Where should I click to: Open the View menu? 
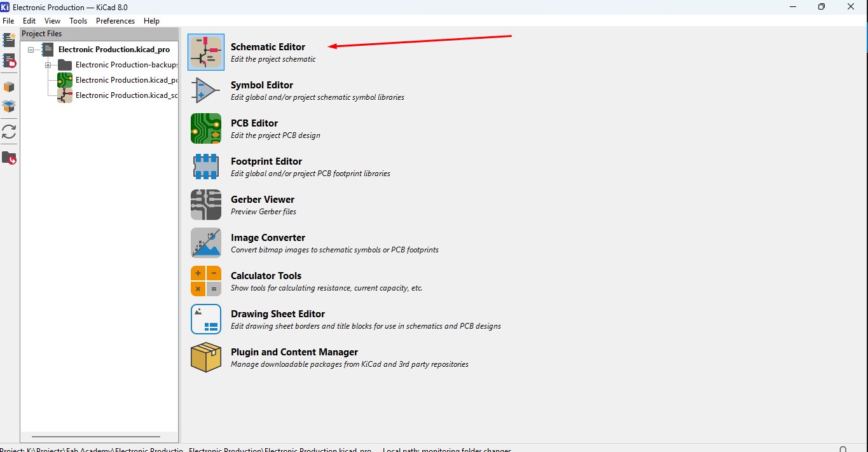(x=52, y=21)
